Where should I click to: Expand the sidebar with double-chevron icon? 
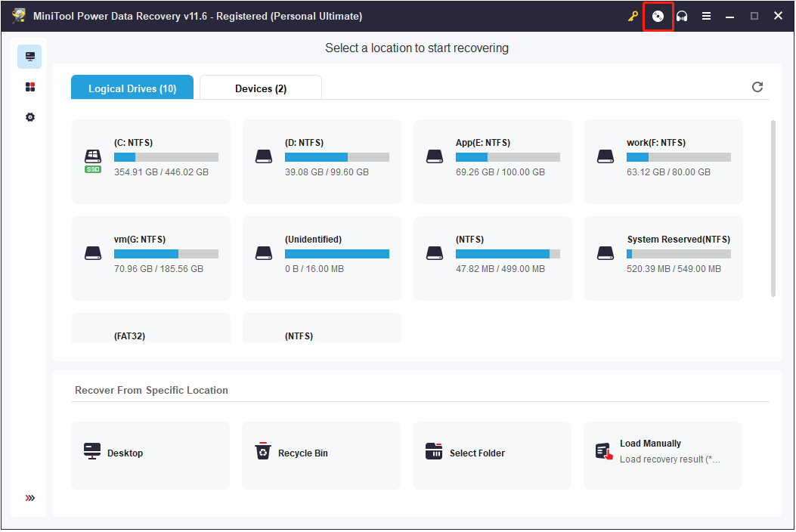tap(30, 498)
